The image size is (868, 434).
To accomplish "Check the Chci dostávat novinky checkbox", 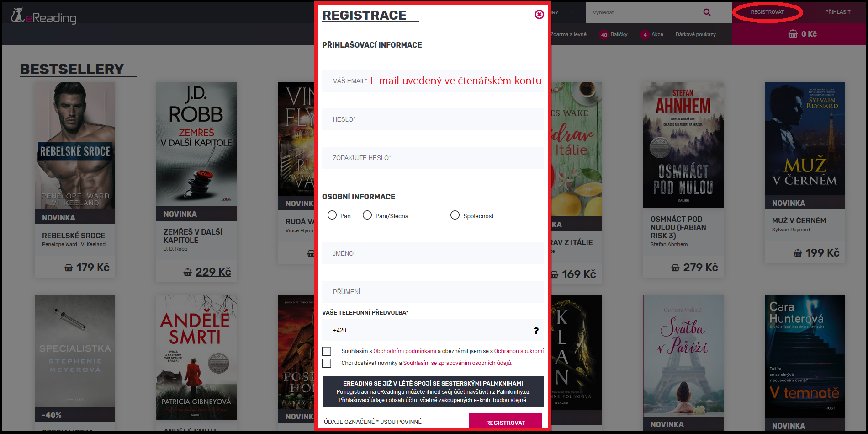I will tap(327, 363).
